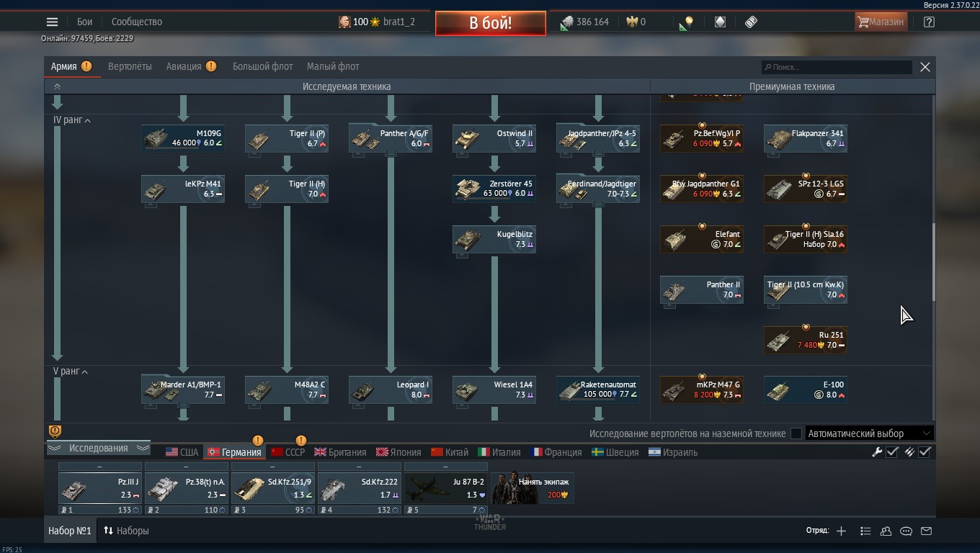
Task: Switch to the Большой флот tab
Action: [262, 66]
